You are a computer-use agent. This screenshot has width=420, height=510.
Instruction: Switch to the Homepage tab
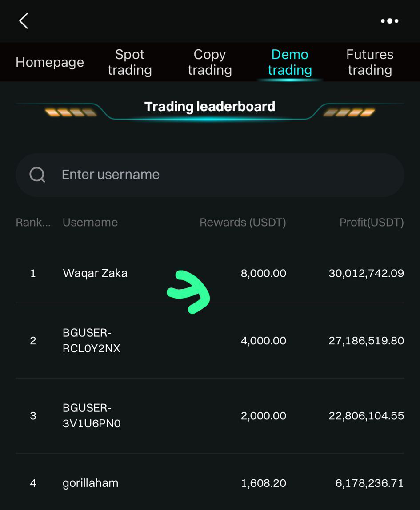(x=50, y=62)
